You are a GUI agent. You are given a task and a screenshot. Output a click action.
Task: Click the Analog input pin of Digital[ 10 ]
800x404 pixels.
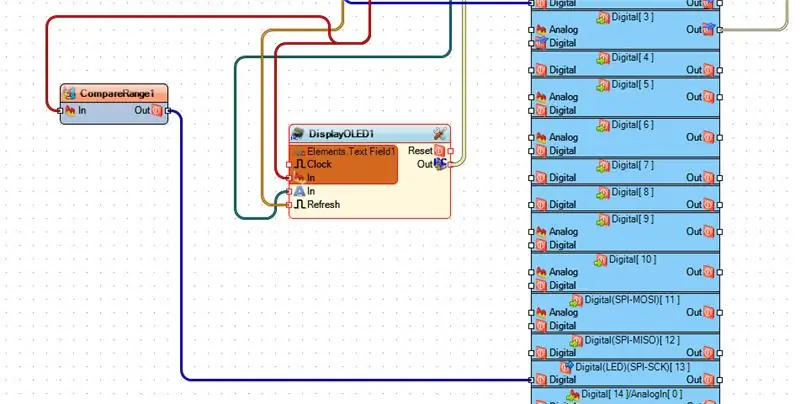pyautogui.click(x=531, y=272)
